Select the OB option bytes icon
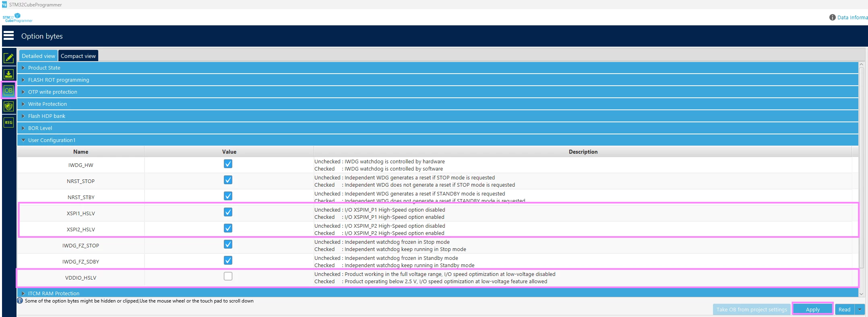Image resolution: width=868 pixels, height=317 pixels. [x=8, y=90]
